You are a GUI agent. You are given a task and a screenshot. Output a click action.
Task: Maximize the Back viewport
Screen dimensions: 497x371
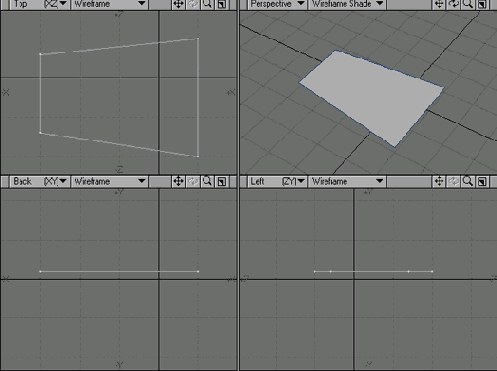pos(222,181)
